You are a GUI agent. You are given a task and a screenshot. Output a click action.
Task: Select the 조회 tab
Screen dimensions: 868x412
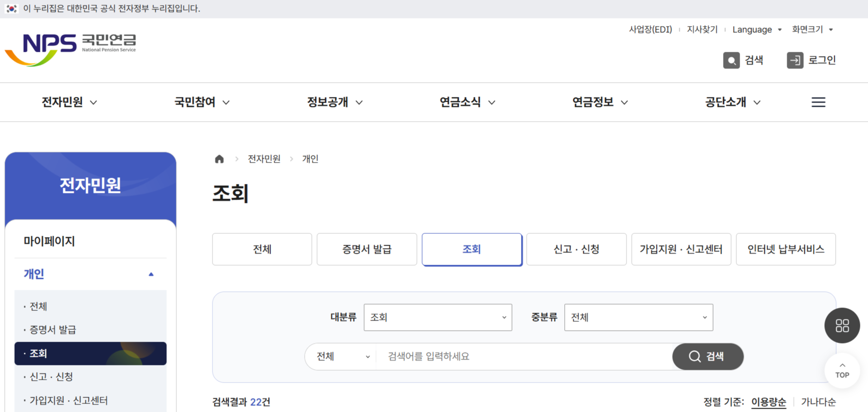click(472, 249)
